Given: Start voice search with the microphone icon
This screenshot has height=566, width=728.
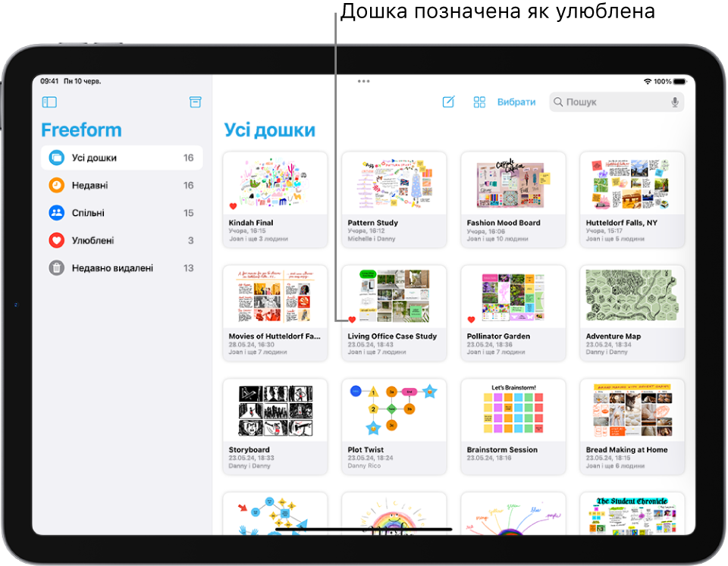Looking at the screenshot, I should [676, 102].
